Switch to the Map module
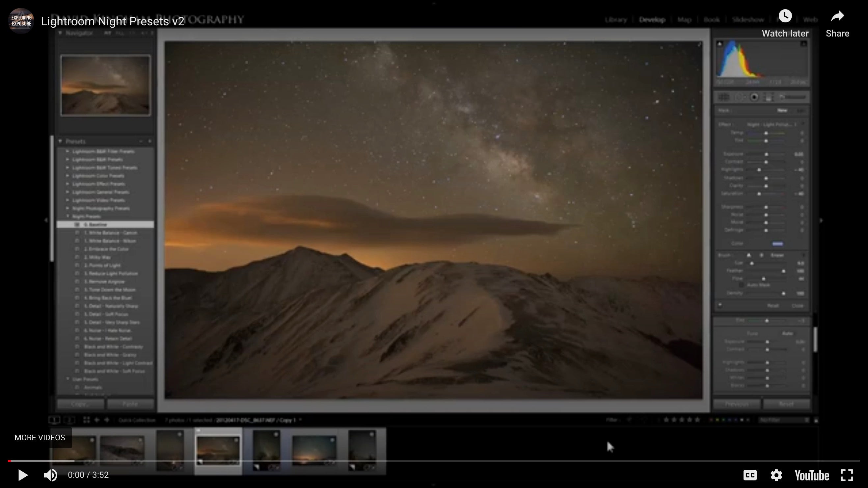The image size is (868, 488). tap(684, 19)
